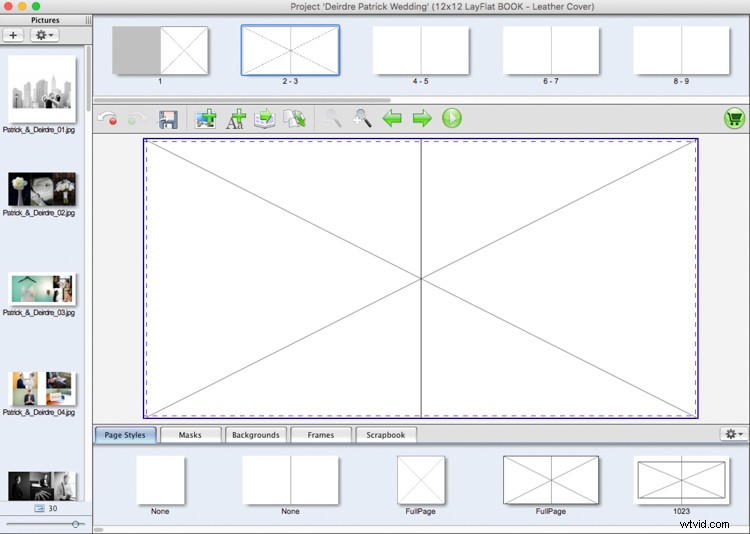Go to previous spread with green left arrow
This screenshot has height=534, width=750.
tap(392, 119)
